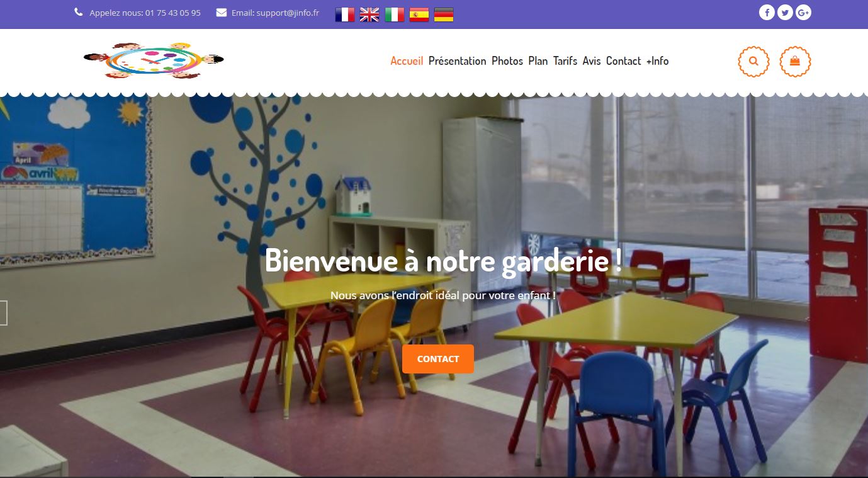Expand the +Info menu
This screenshot has width=868, height=478.
pos(657,61)
